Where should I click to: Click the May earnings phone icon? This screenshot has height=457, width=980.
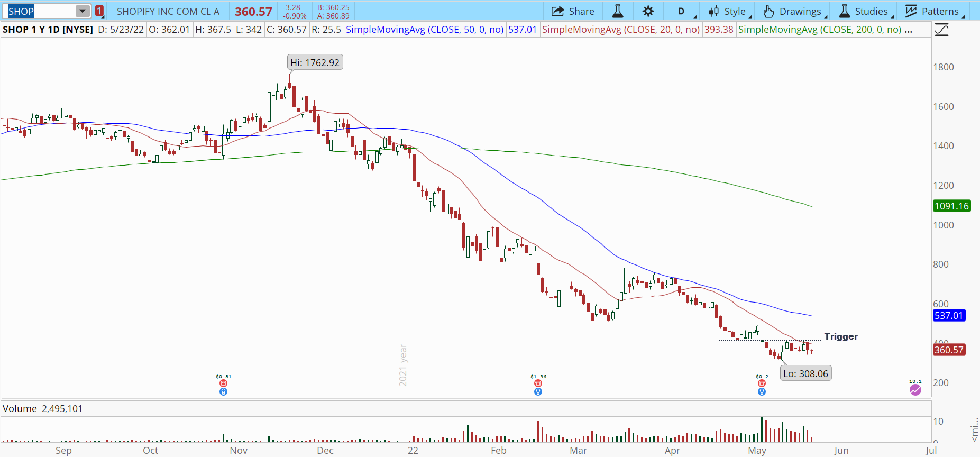click(x=762, y=383)
